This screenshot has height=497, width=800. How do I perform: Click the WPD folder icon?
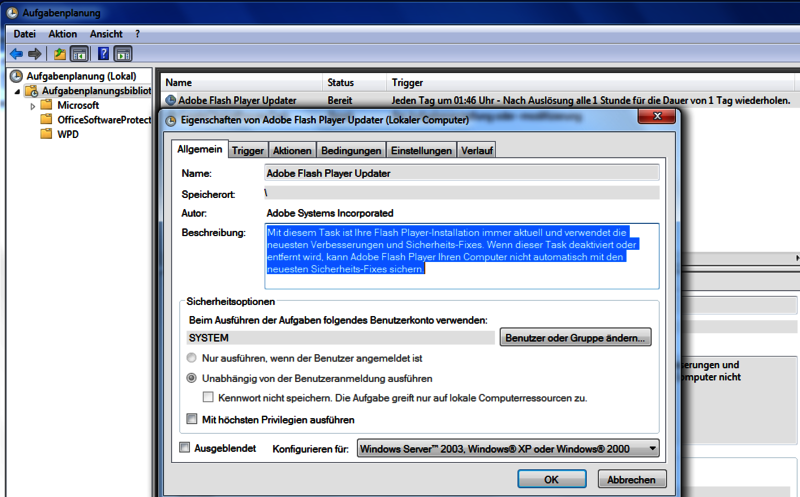46,134
